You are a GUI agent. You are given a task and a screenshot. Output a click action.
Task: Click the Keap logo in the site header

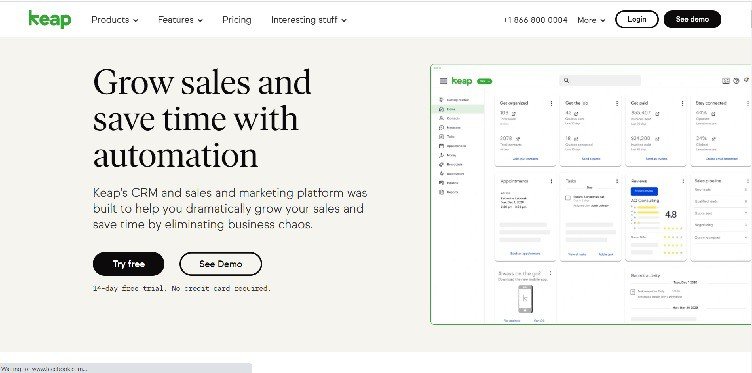(x=50, y=19)
